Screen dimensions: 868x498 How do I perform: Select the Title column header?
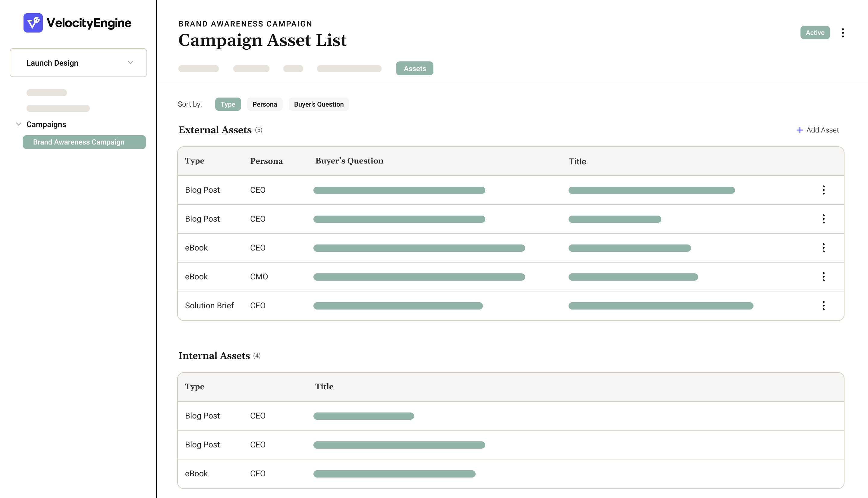[578, 161]
